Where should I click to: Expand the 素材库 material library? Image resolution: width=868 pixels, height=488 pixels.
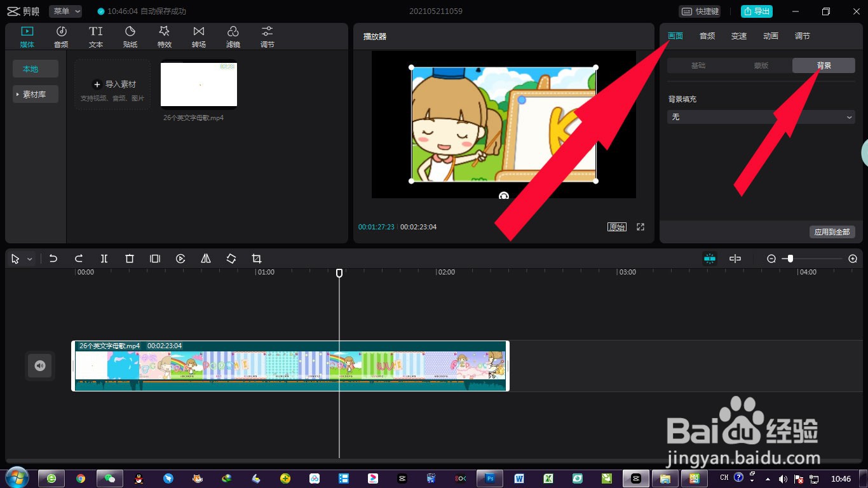[x=36, y=94]
